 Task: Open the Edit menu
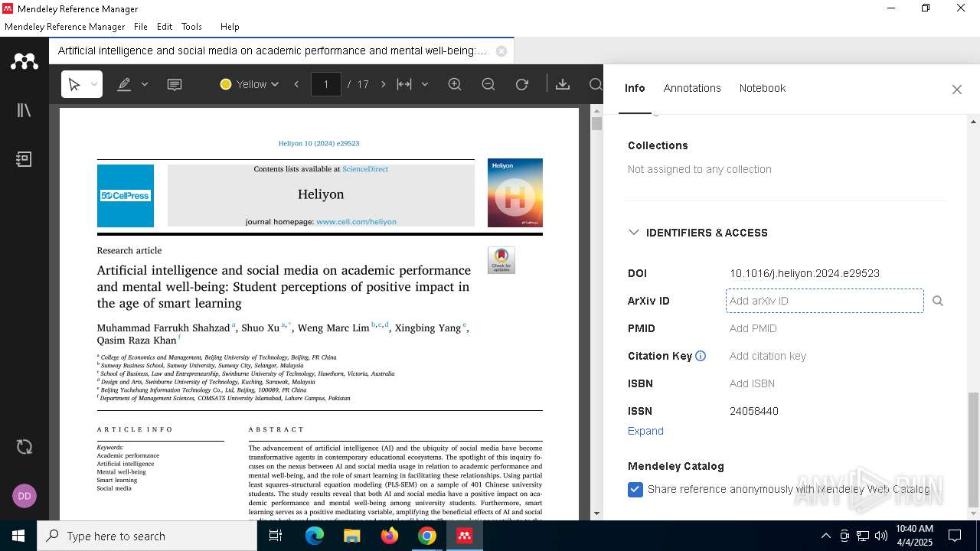pos(165,26)
